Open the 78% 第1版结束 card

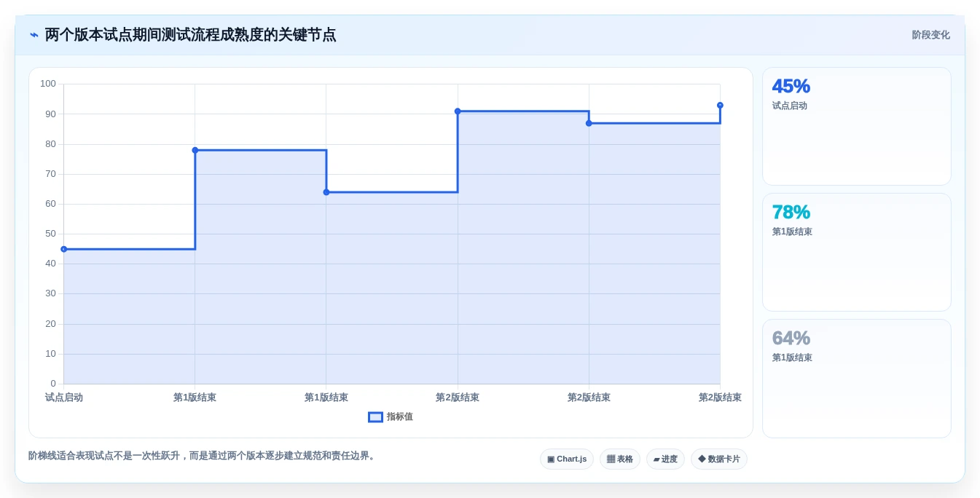(x=857, y=253)
